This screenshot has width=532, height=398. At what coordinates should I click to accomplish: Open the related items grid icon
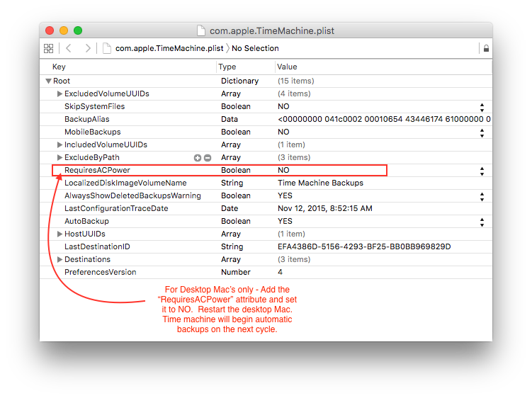(48, 49)
